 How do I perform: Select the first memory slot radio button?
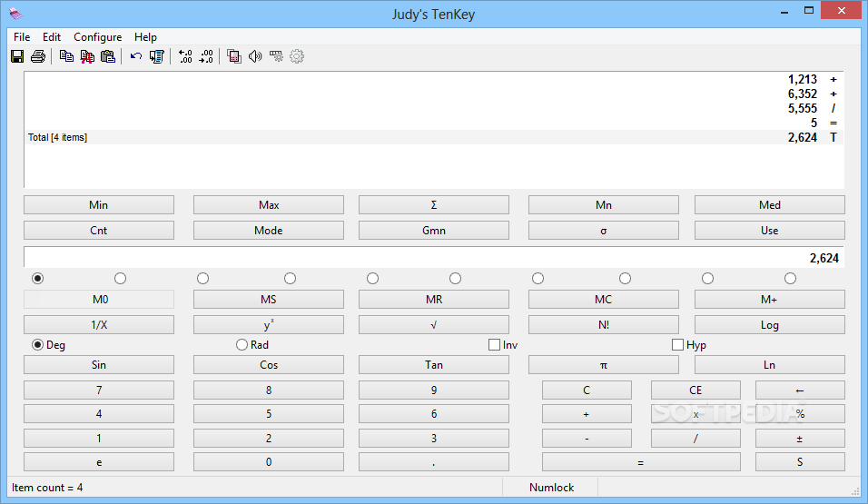37,278
